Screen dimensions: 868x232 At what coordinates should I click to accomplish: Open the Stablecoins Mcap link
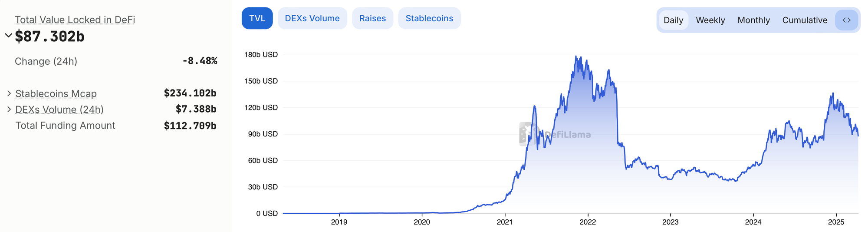tap(56, 93)
